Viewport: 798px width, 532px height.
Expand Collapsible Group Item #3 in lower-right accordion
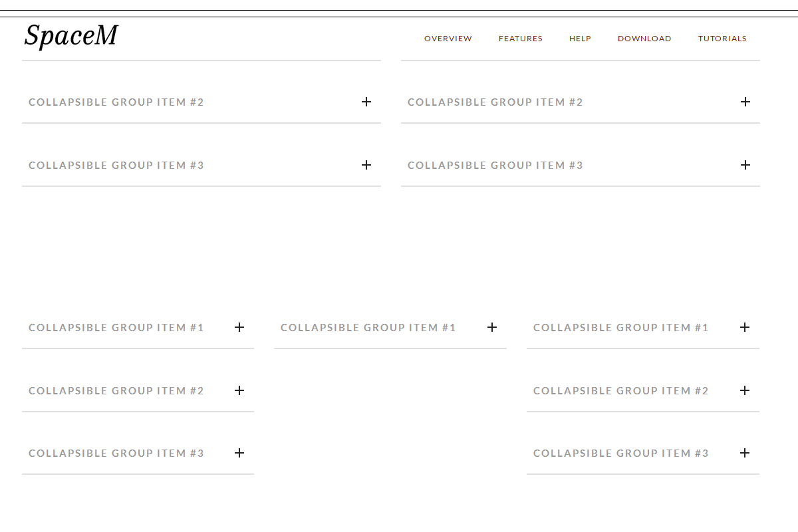[643, 453]
